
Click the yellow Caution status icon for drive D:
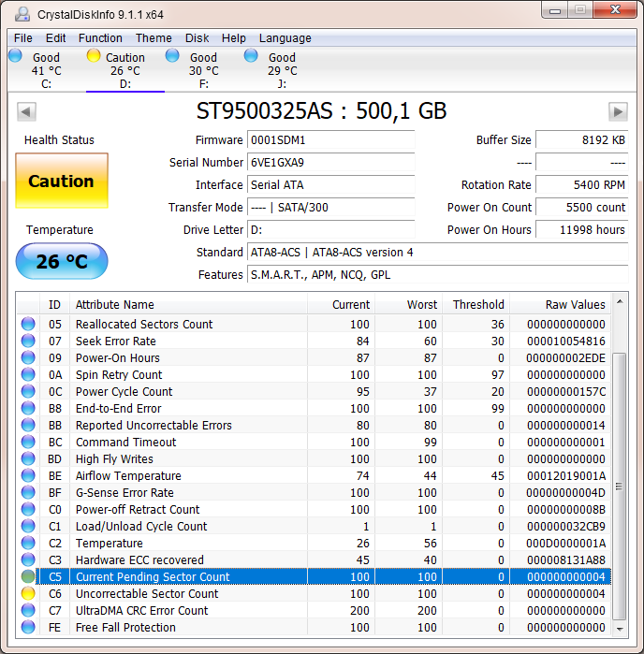tap(94, 55)
